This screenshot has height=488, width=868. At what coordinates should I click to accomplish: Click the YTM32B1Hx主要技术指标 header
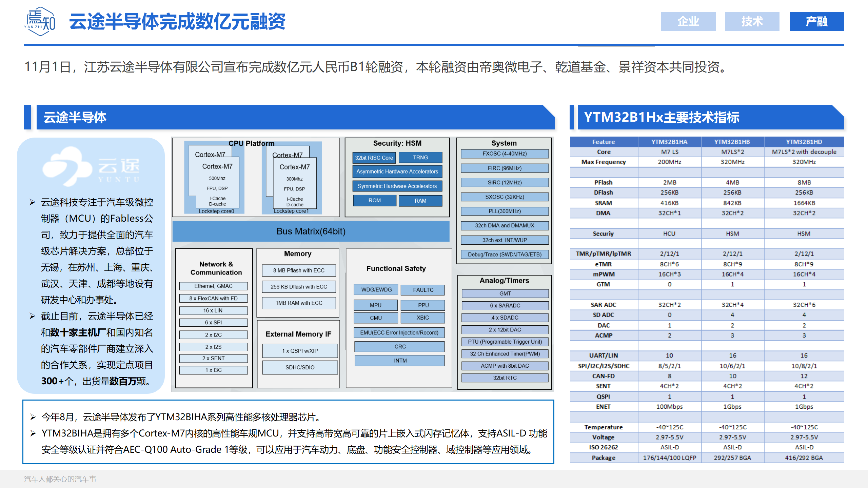(x=711, y=117)
